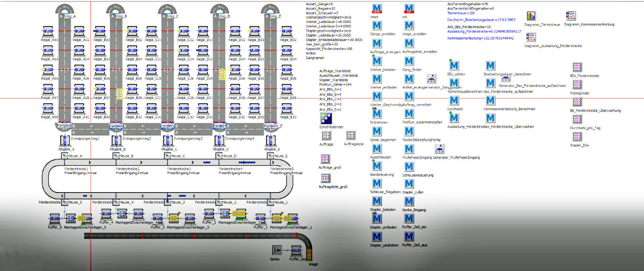Select the Diagramm_Auslastung_Förderstrecke chart icon

531,37
